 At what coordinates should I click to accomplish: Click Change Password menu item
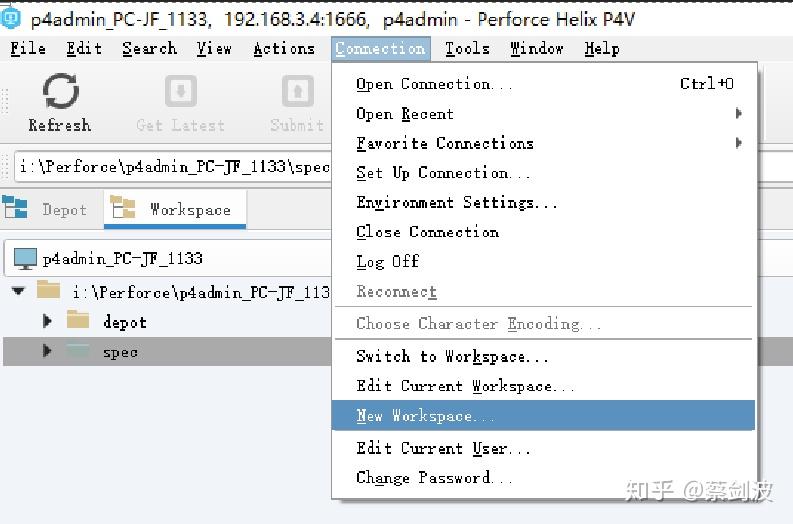434,478
